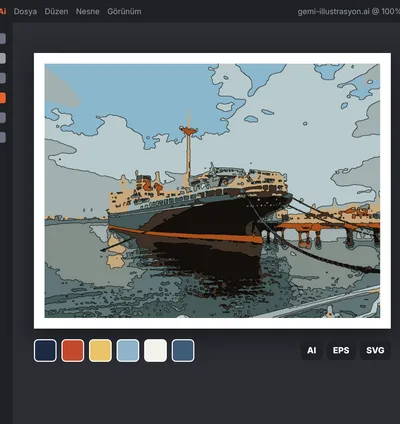Export as AI format

pyautogui.click(x=312, y=350)
